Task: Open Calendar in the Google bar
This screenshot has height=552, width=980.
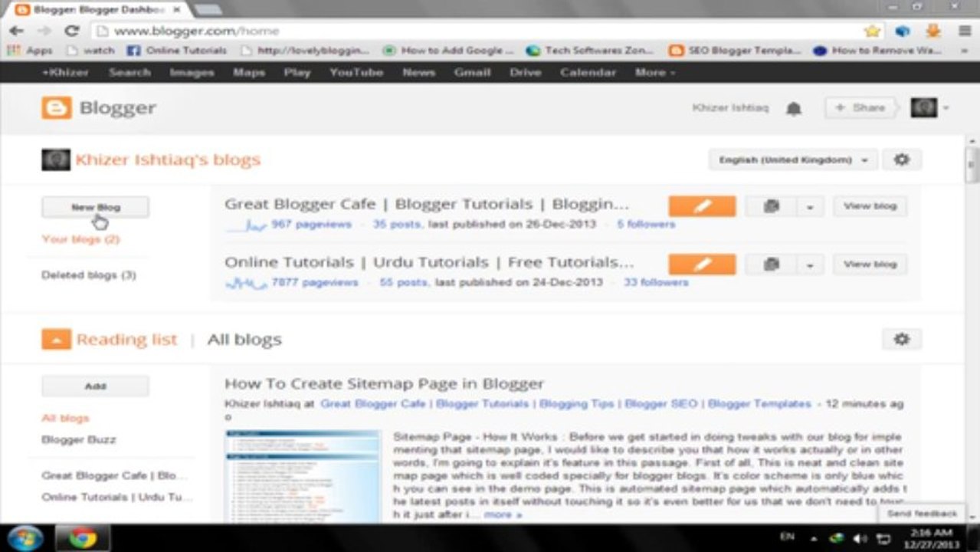Action: 588,72
